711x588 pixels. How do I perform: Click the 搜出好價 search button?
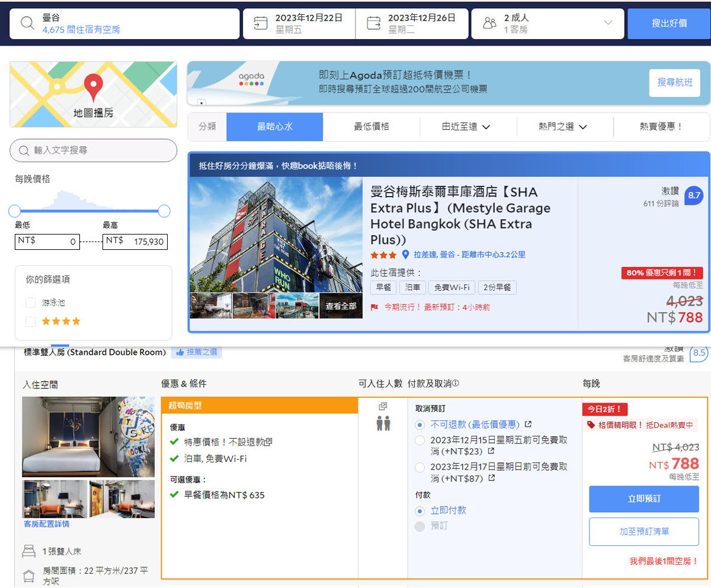669,24
